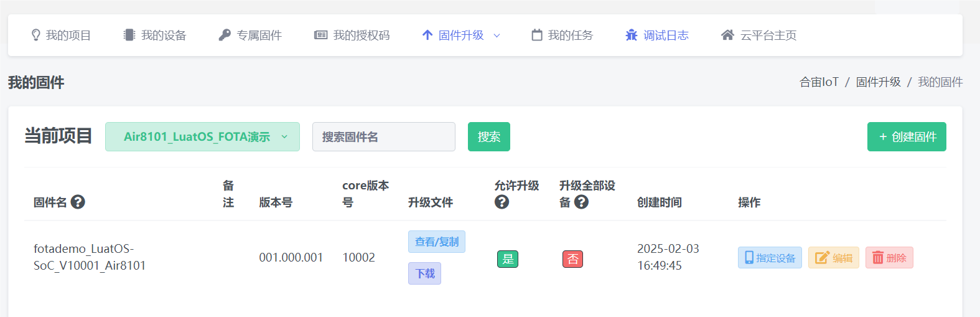Screen dimensions: 980x317
Task: Click the 下载 button
Action: (x=424, y=273)
